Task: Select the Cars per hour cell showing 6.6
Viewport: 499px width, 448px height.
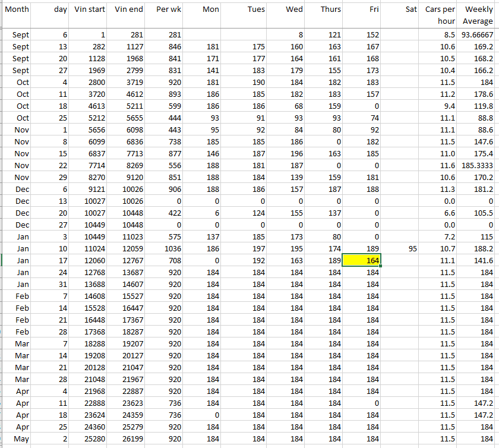Action: pyautogui.click(x=440, y=213)
